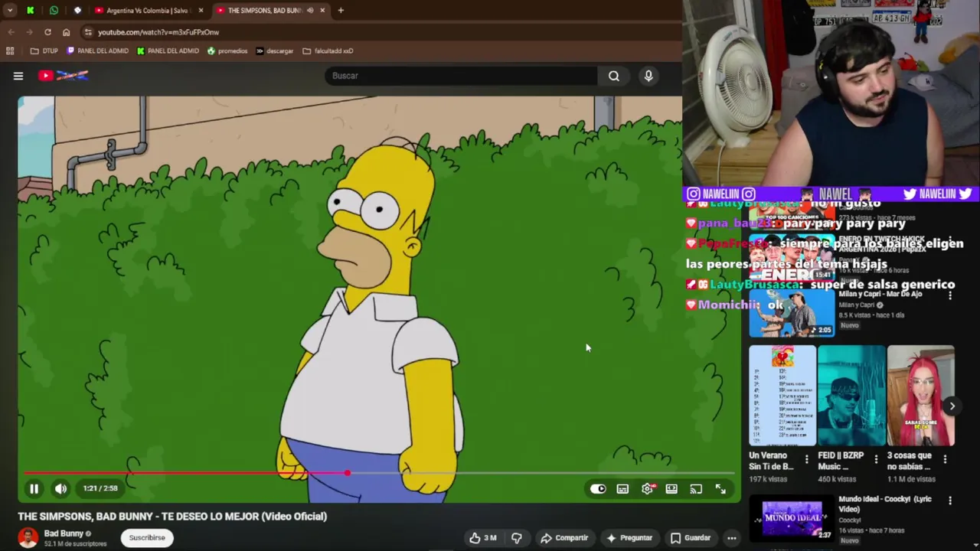Open the DTUP bookmark folder
The width and height of the screenshot is (980, 551).
click(x=44, y=51)
